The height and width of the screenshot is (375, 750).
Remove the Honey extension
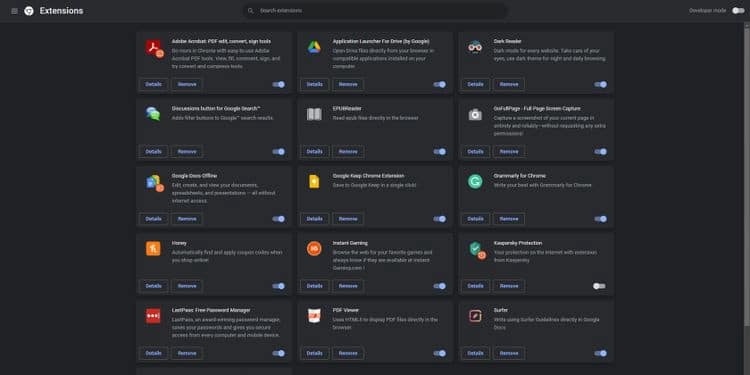[x=187, y=286]
